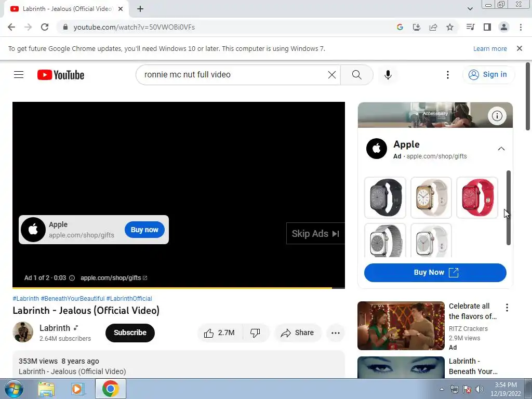Sign in to YouTube
This screenshot has height=399, width=532.
488,75
